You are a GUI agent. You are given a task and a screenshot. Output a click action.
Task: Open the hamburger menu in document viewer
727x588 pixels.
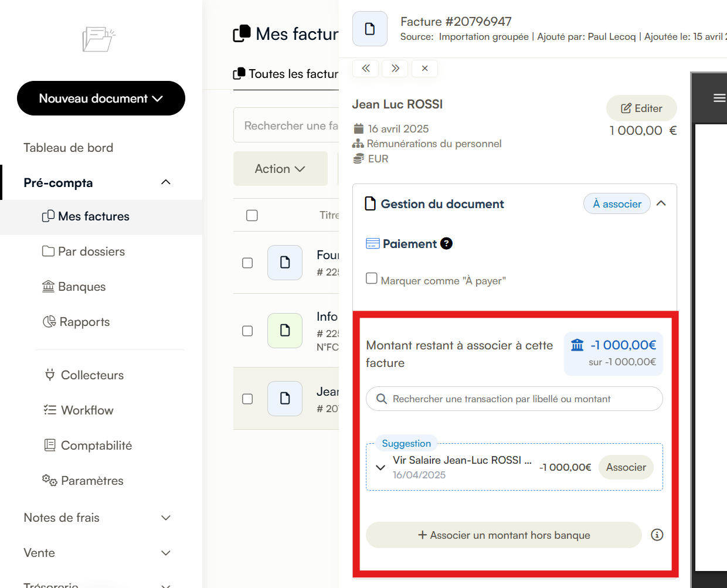(719, 98)
